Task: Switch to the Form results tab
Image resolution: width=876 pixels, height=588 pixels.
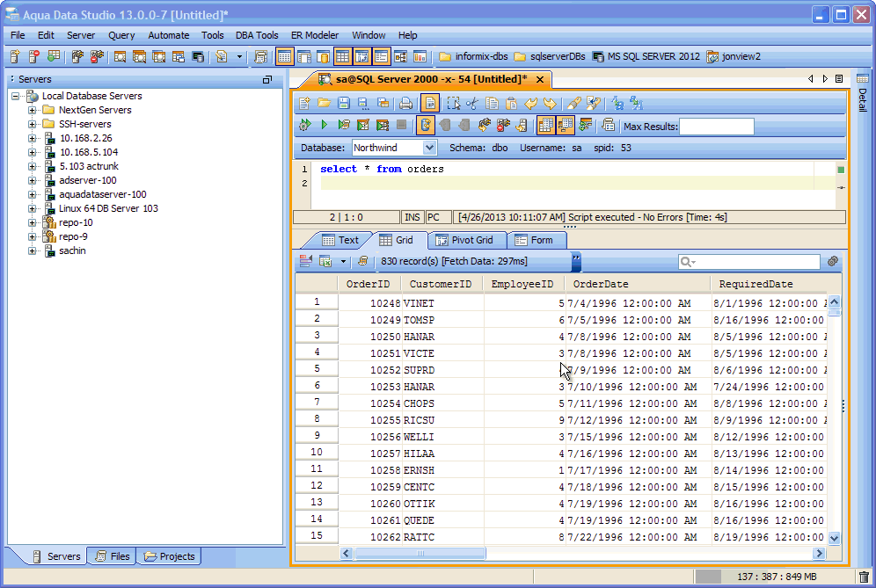Action: (x=535, y=240)
